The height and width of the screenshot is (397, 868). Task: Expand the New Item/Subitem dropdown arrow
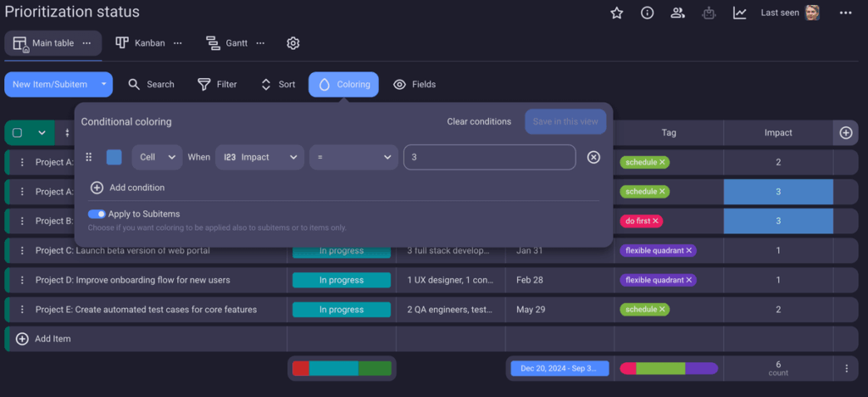103,85
